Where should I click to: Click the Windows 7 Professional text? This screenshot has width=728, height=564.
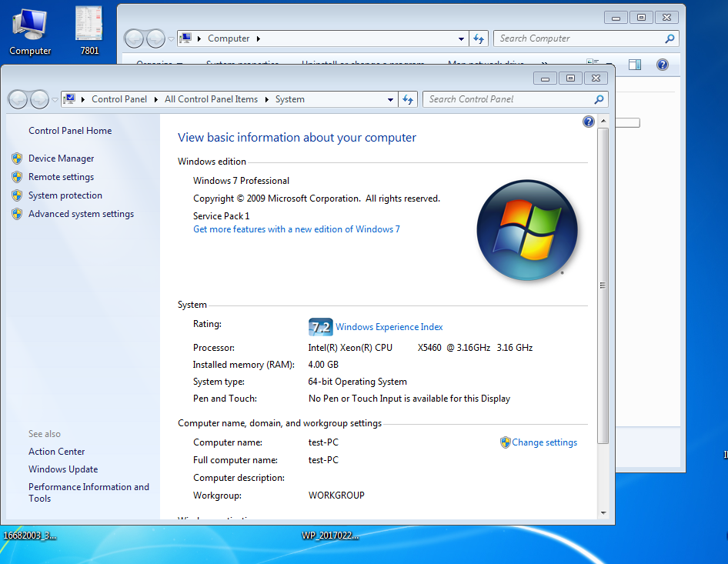[x=241, y=181]
